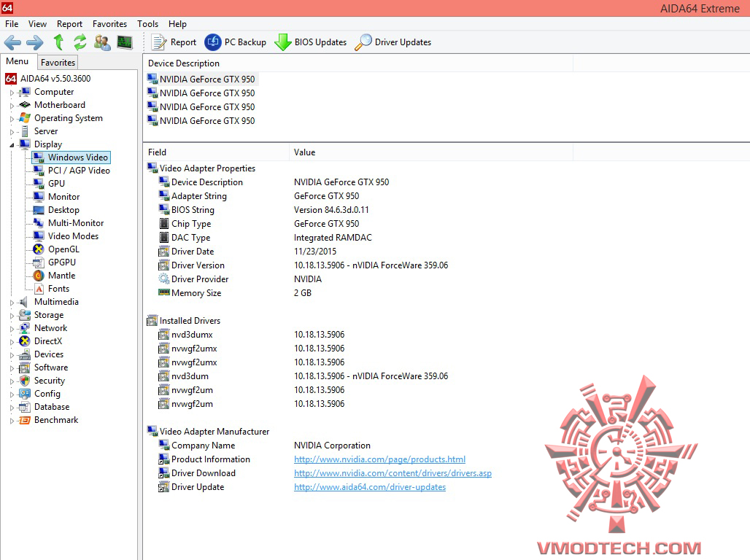Click BIOS Updates in toolbar
This screenshot has height=560, width=750.
(311, 42)
